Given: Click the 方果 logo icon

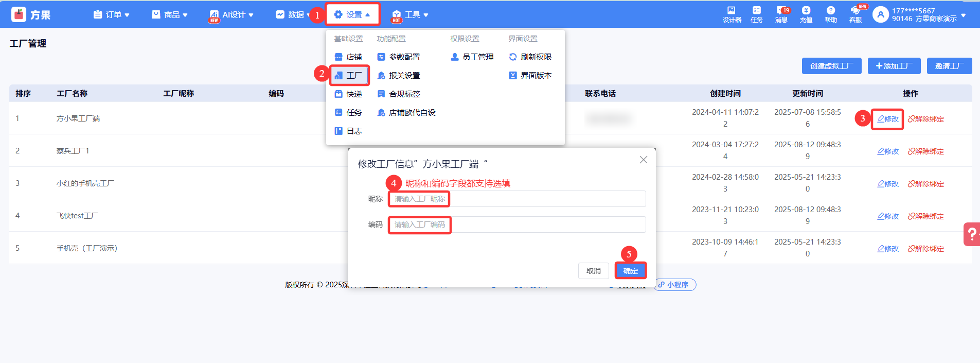Looking at the screenshot, I should click(19, 14).
